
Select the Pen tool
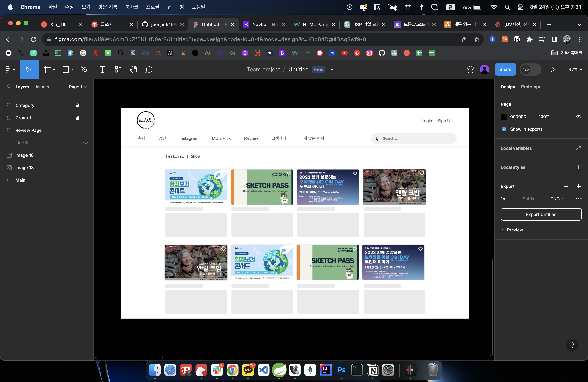pyautogui.click(x=84, y=69)
